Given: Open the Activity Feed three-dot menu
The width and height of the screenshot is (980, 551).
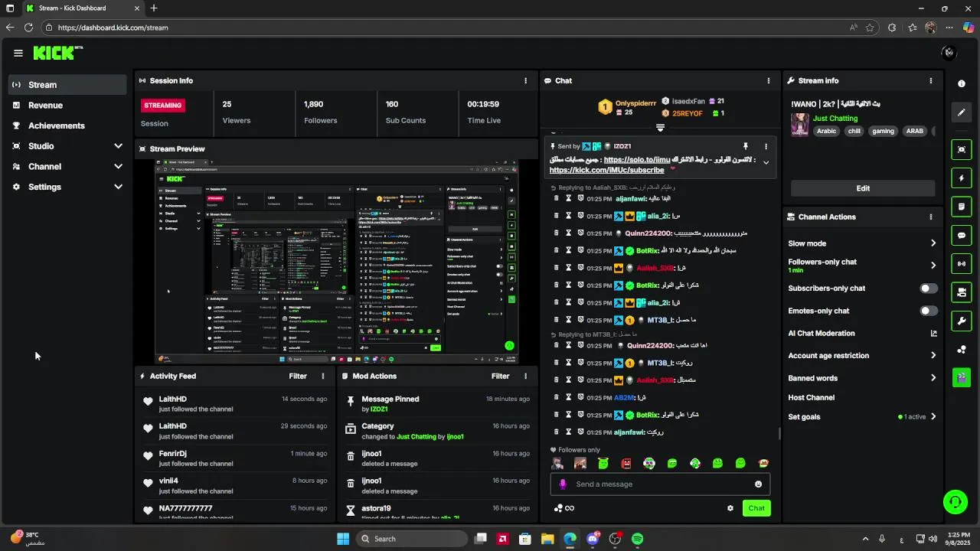Looking at the screenshot, I should (322, 376).
